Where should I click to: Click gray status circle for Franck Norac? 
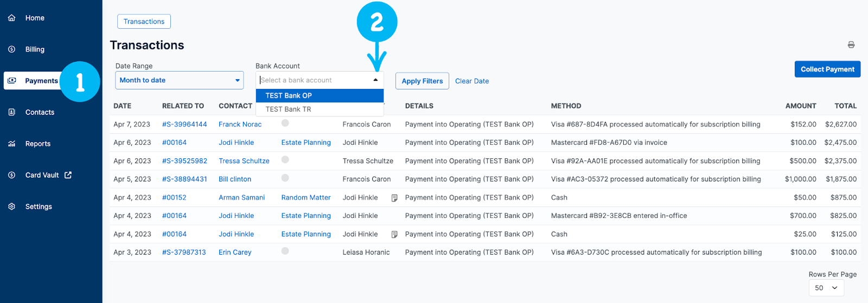click(x=285, y=124)
